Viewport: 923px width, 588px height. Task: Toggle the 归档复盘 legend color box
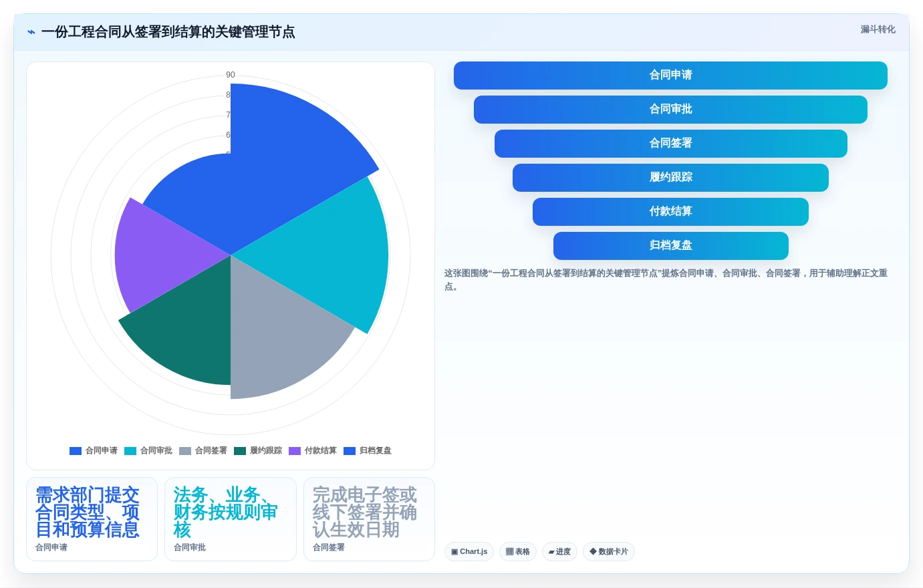[x=350, y=451]
